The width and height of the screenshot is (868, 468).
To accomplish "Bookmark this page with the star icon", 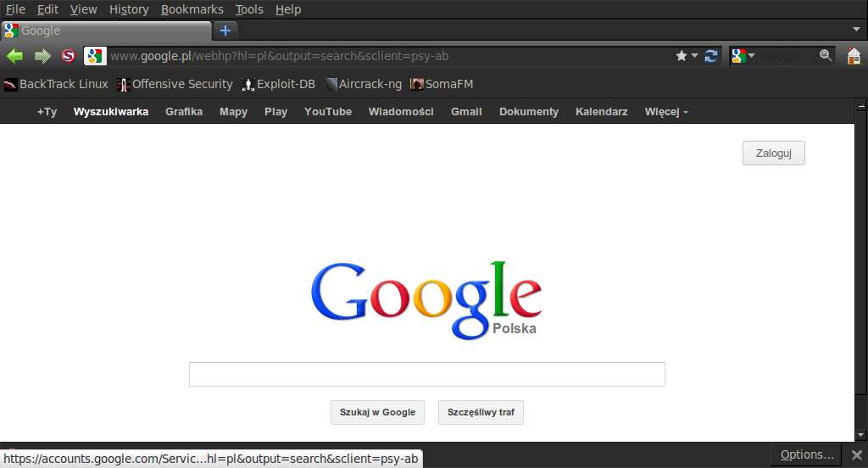I will point(682,56).
